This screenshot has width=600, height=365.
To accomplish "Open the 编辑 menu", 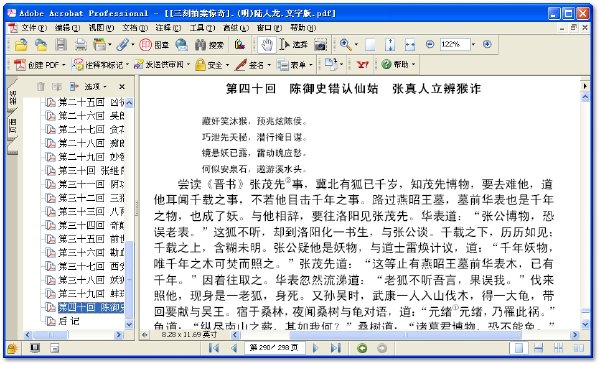I will tap(67, 28).
